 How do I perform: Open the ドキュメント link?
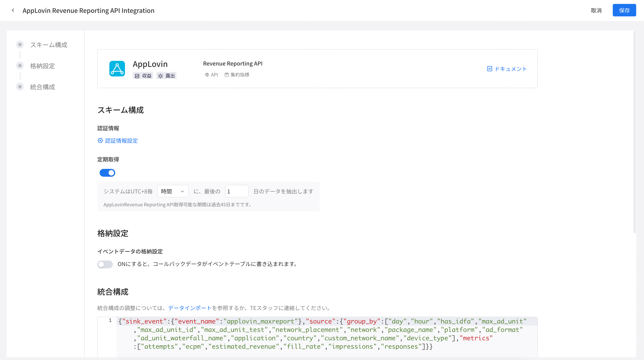point(511,69)
